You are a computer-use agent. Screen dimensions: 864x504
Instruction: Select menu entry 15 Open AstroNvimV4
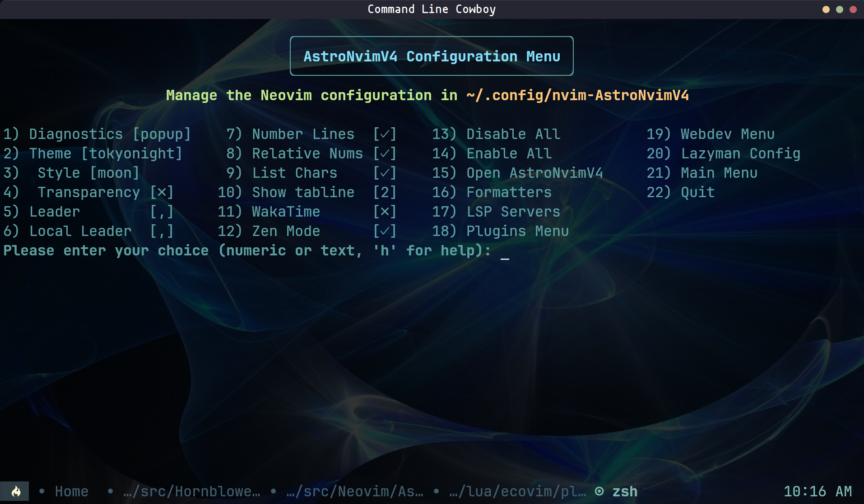(x=517, y=173)
